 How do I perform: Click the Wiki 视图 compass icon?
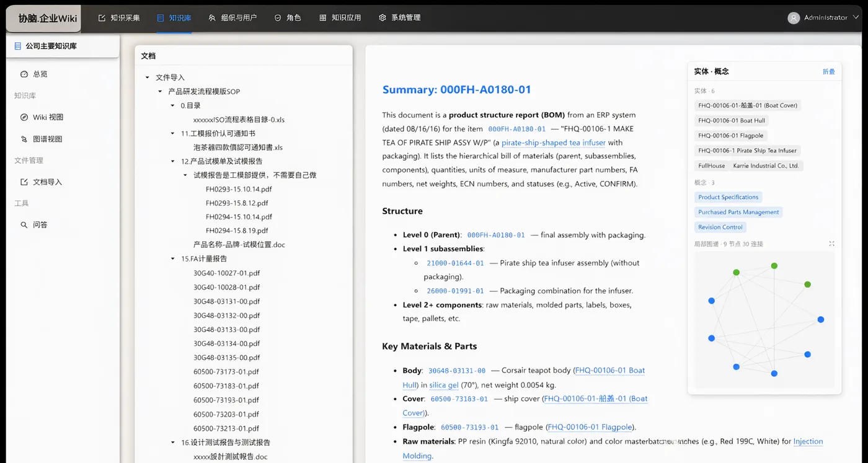click(24, 117)
